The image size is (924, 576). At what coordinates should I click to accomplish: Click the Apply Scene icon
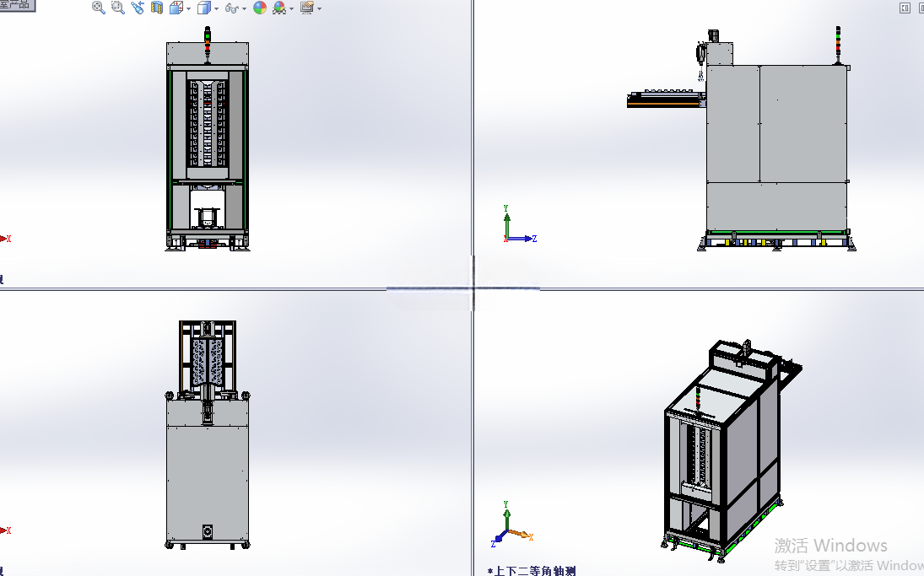pyautogui.click(x=278, y=8)
